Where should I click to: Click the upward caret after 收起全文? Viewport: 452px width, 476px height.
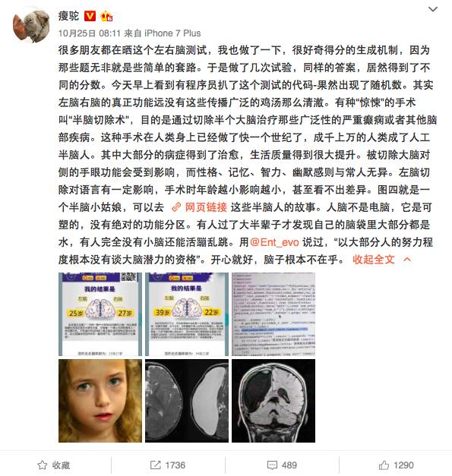point(407,259)
